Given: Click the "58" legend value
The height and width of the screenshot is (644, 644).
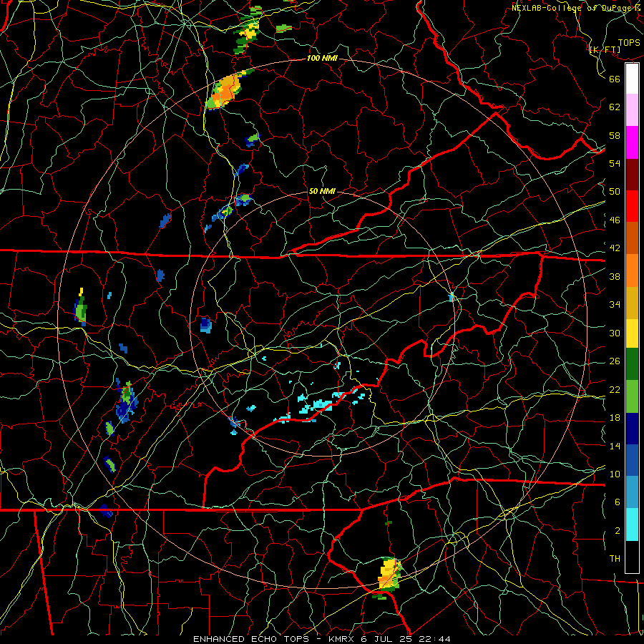Looking at the screenshot, I should click(615, 135).
